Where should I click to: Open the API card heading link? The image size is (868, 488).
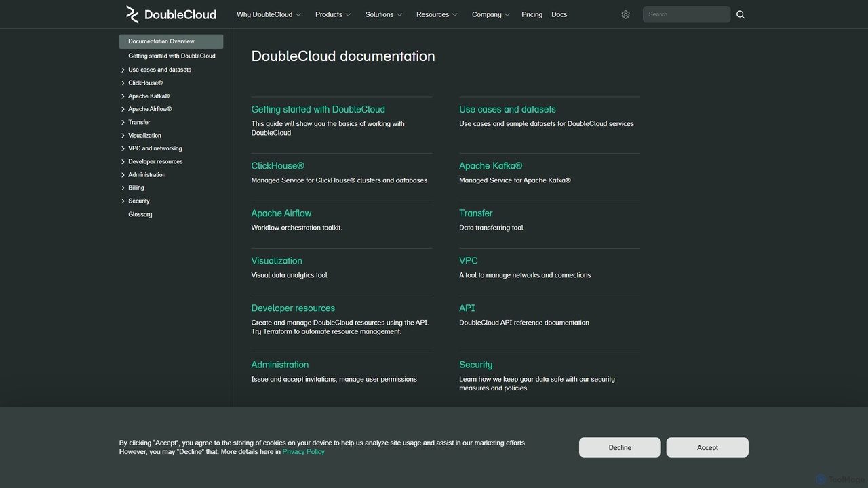pos(467,308)
